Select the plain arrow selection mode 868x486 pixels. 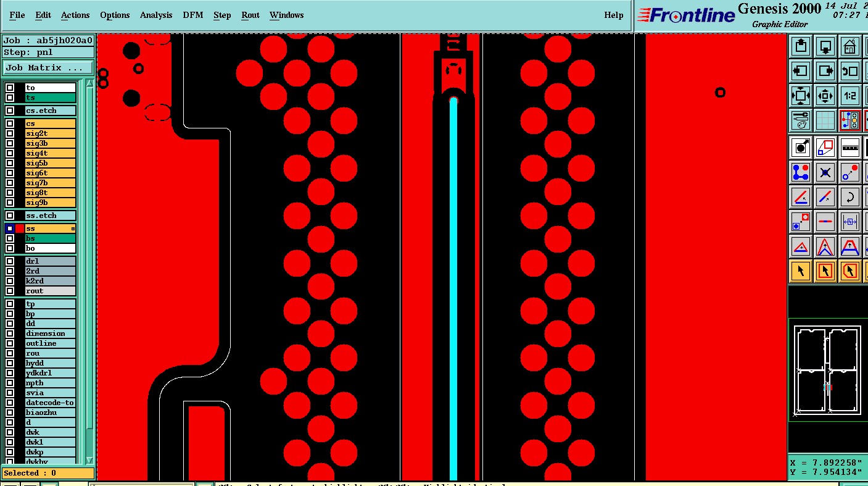pyautogui.click(x=801, y=270)
